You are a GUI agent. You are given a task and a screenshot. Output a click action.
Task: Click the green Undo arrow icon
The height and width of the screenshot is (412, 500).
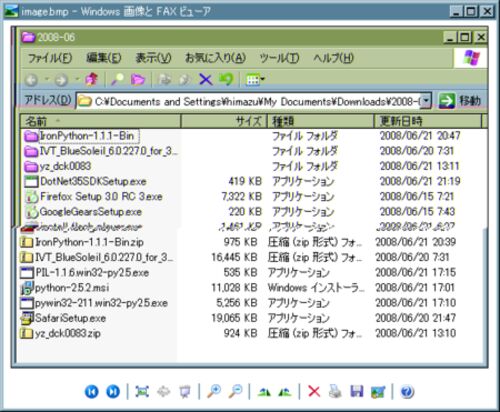coord(226,79)
